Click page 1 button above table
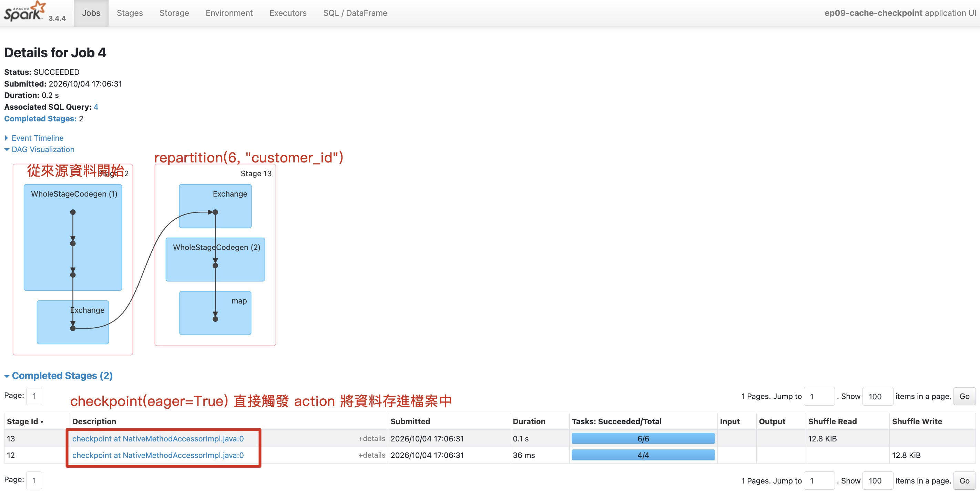The height and width of the screenshot is (498, 980). pos(34,396)
